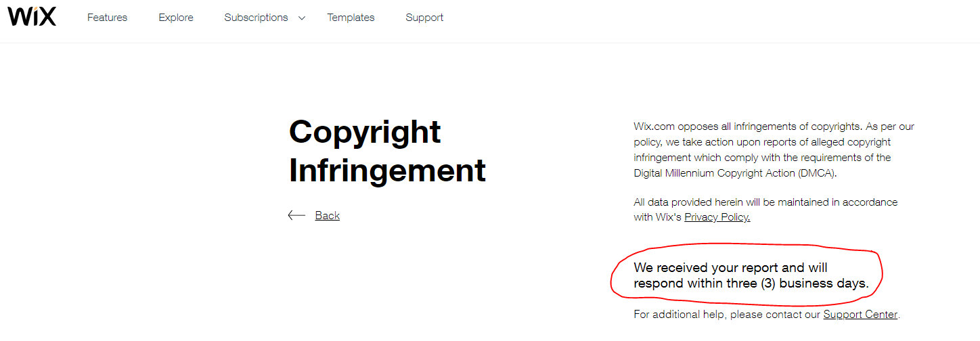Open Support in the top navigation
Screen dimensions: 980x341
point(424,18)
